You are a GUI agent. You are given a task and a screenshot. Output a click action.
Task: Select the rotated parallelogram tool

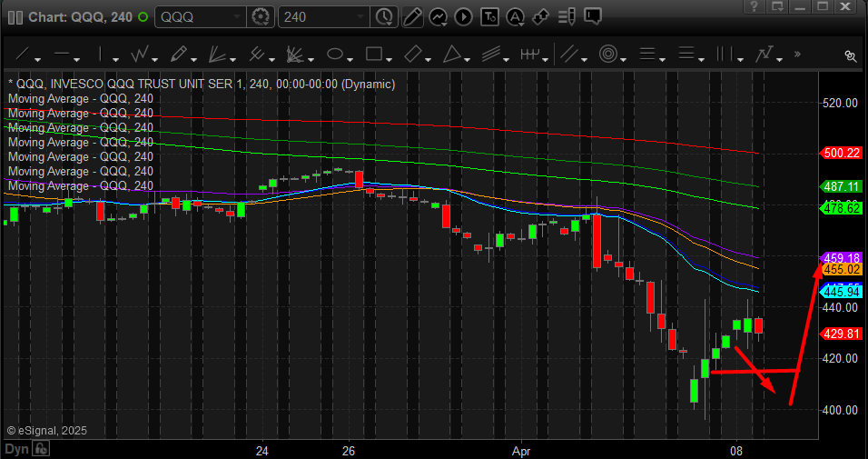(x=412, y=55)
